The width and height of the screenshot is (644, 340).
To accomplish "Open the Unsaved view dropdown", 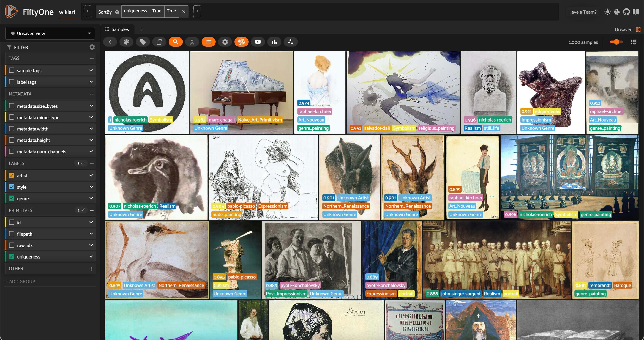I will click(50, 33).
